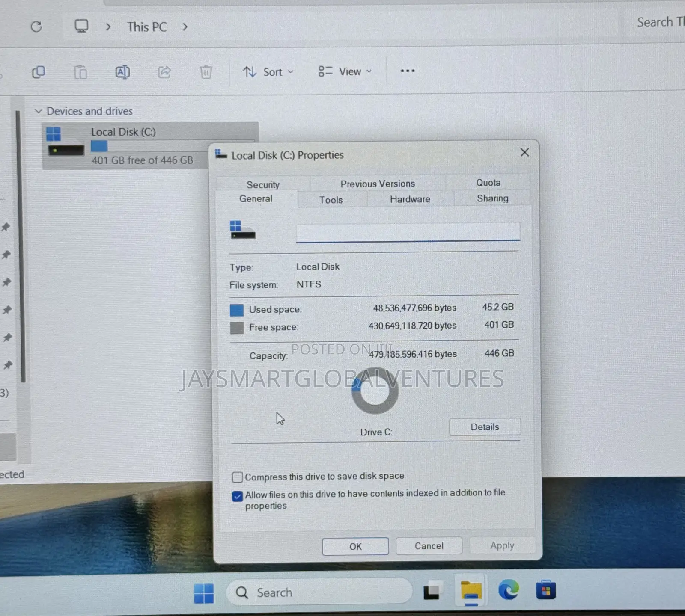
Task: Click the Apply button
Action: [502, 545]
